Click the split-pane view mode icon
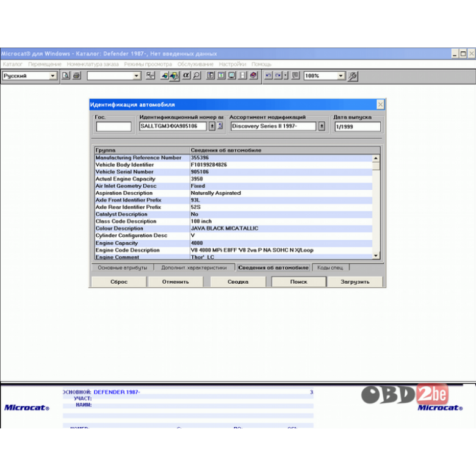The image size is (476, 476). [242, 76]
